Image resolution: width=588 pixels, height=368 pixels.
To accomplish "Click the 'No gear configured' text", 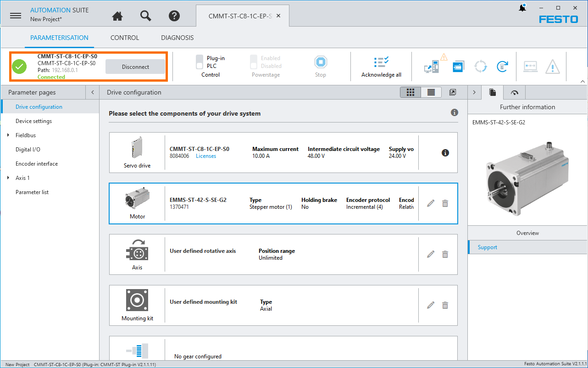I will point(198,357).
